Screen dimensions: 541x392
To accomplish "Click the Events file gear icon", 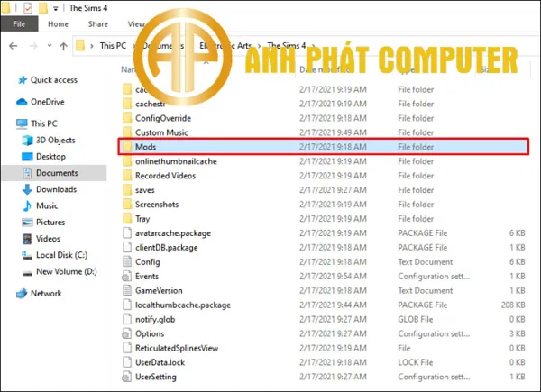I will [x=127, y=276].
